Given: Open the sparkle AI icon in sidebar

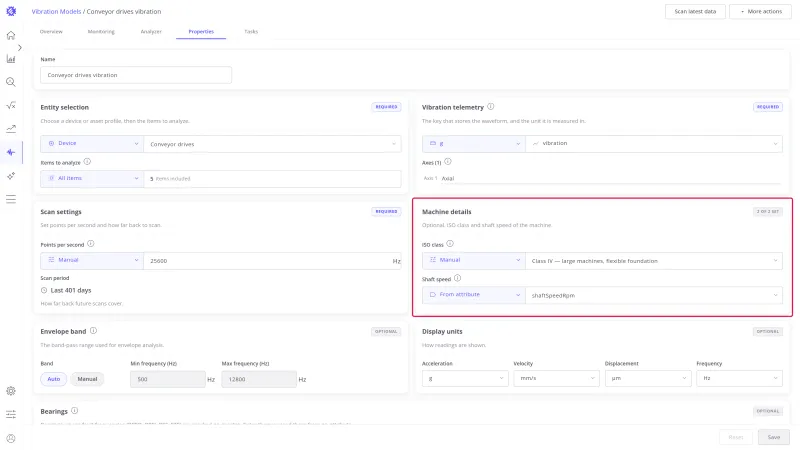Looking at the screenshot, I should [x=11, y=176].
